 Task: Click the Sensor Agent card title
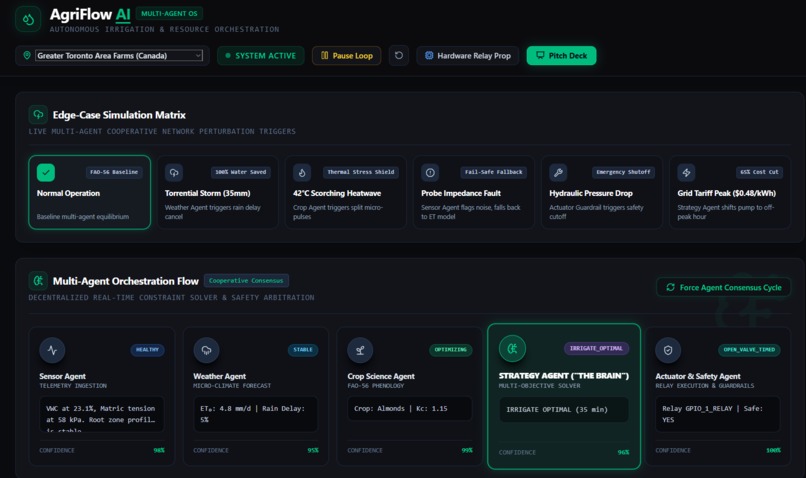click(x=63, y=376)
